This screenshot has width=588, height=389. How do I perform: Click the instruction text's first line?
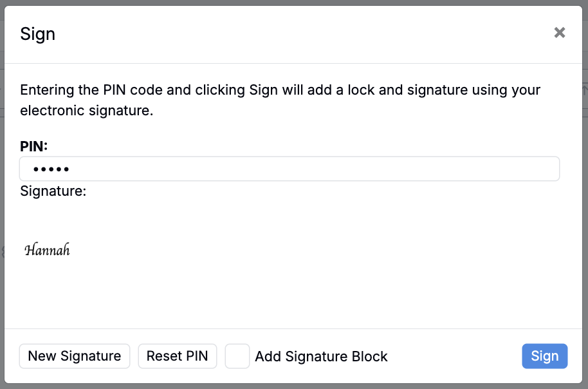280,90
